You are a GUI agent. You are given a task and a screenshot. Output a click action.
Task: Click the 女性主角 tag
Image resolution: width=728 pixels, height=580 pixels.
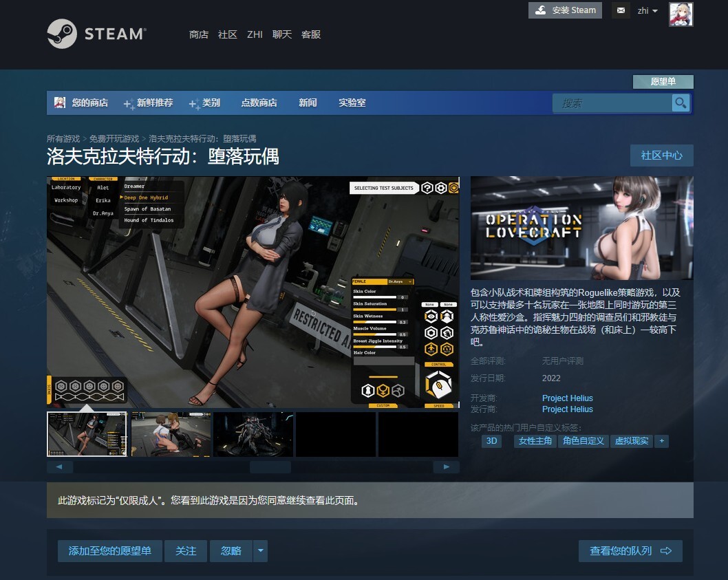click(535, 441)
